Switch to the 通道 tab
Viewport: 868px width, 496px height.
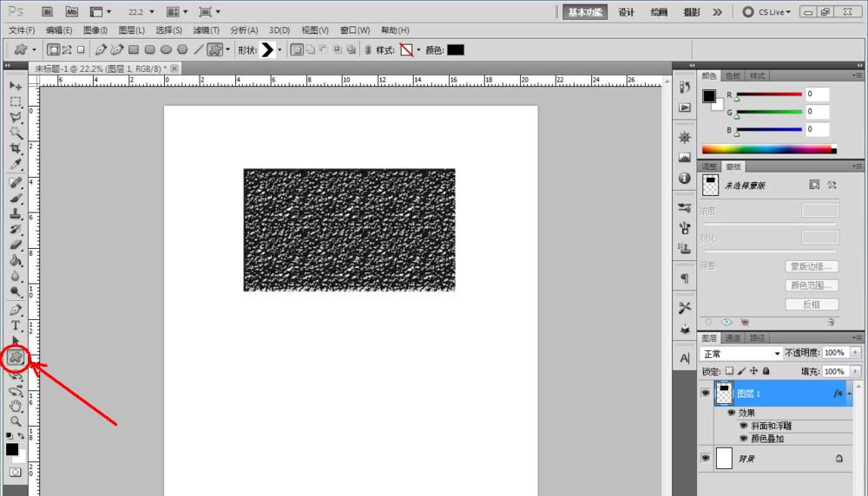pos(733,338)
